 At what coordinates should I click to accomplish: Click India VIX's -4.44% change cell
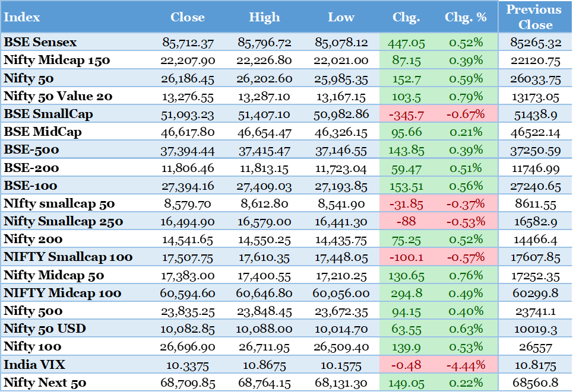click(x=466, y=364)
